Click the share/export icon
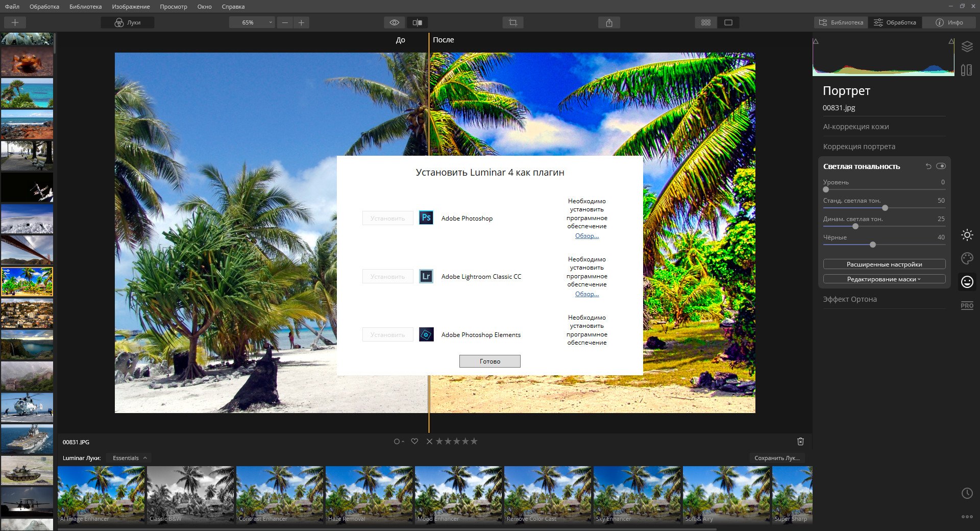Image resolution: width=980 pixels, height=531 pixels. click(609, 22)
